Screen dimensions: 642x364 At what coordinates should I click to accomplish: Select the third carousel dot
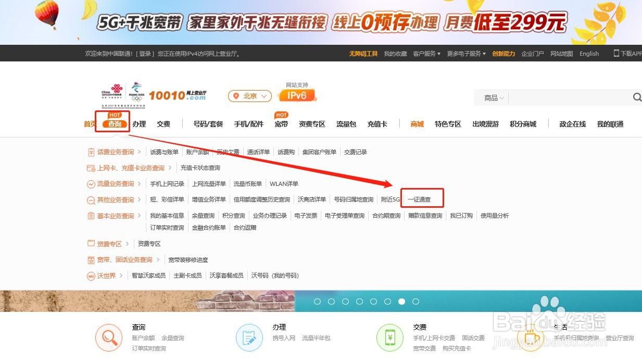[345, 302]
